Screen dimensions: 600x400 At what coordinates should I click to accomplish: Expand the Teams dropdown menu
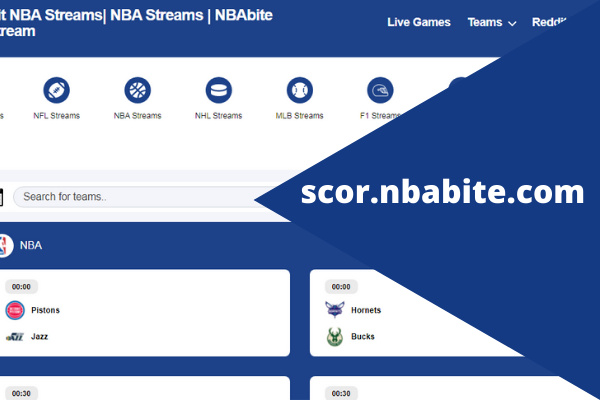(492, 22)
